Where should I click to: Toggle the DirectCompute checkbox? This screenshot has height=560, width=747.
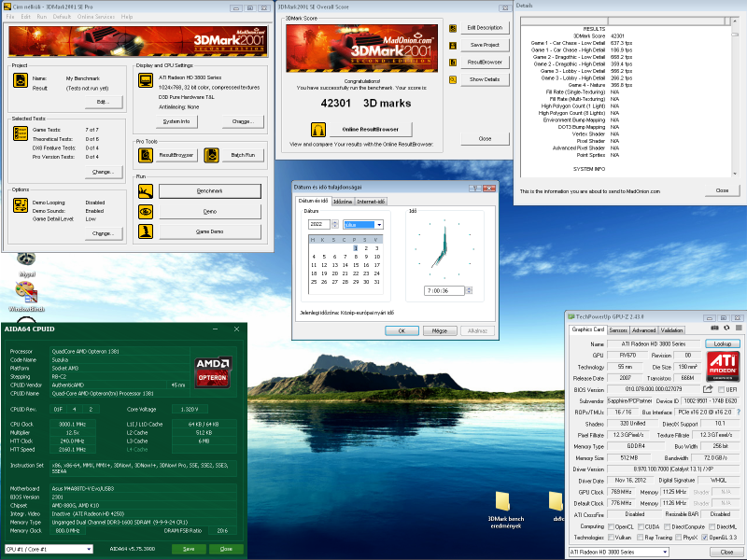(668, 526)
